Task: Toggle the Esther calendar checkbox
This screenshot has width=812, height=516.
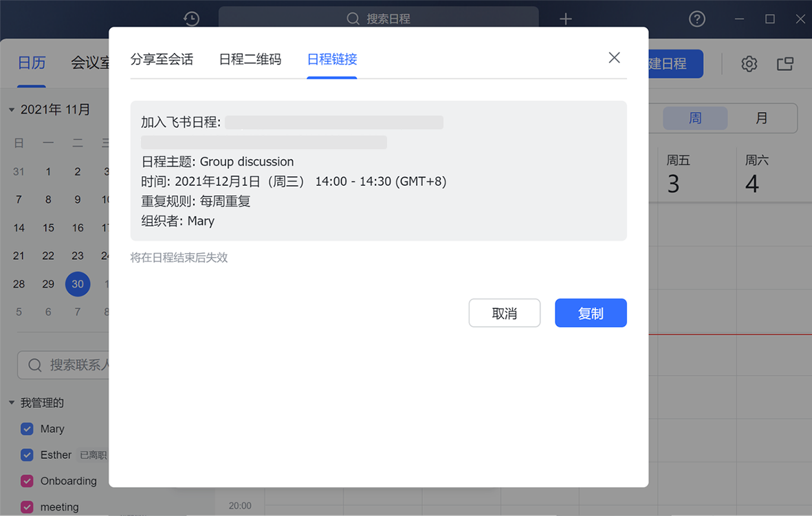Action: click(x=27, y=455)
